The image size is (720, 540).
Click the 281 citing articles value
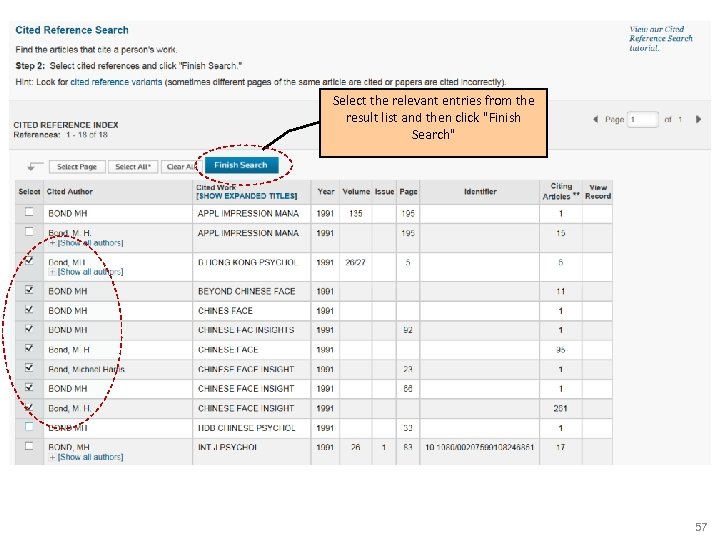point(560,408)
